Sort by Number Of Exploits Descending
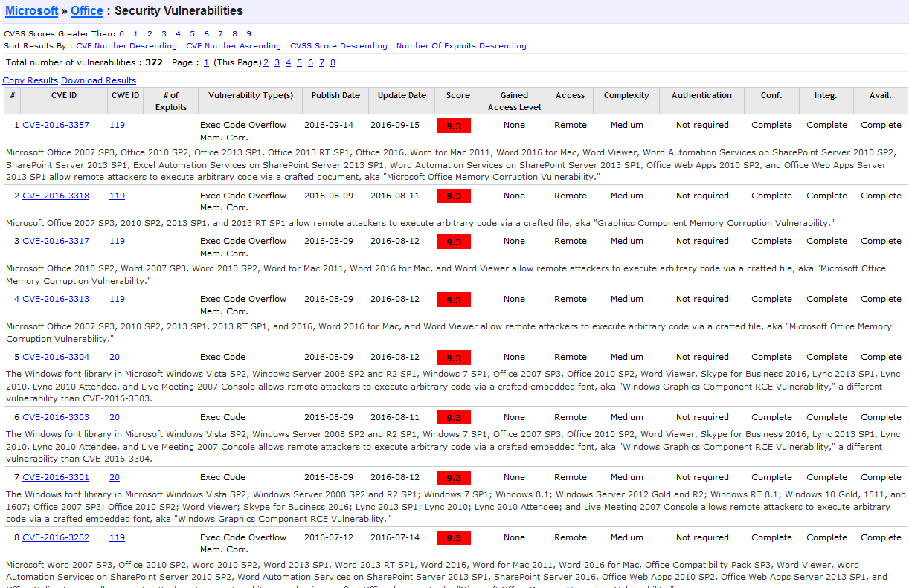The image size is (909, 588). coord(461,46)
